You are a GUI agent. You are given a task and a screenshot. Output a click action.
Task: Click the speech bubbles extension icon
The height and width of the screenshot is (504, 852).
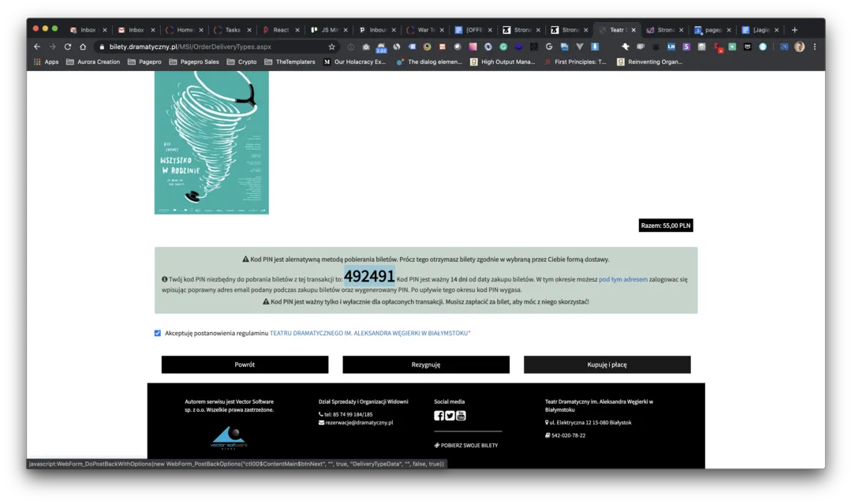pyautogui.click(x=640, y=47)
